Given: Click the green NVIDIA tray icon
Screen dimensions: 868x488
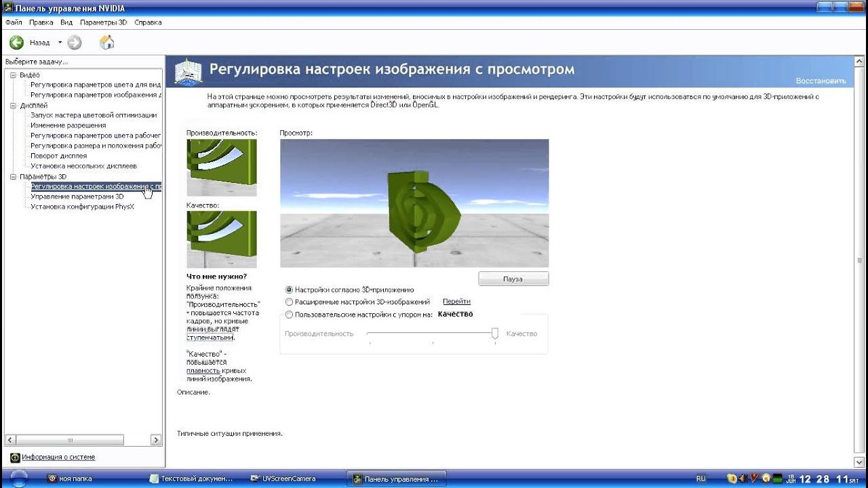Looking at the screenshot, I should tap(778, 479).
